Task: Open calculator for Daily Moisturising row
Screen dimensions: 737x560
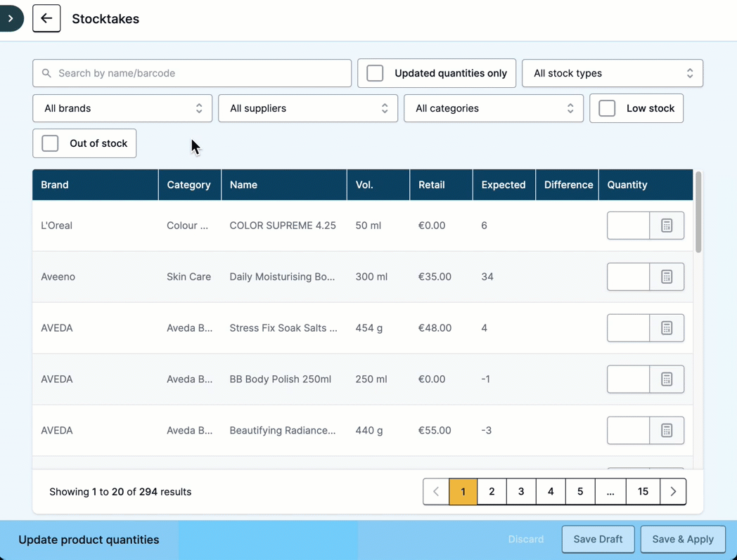Action: tap(667, 277)
